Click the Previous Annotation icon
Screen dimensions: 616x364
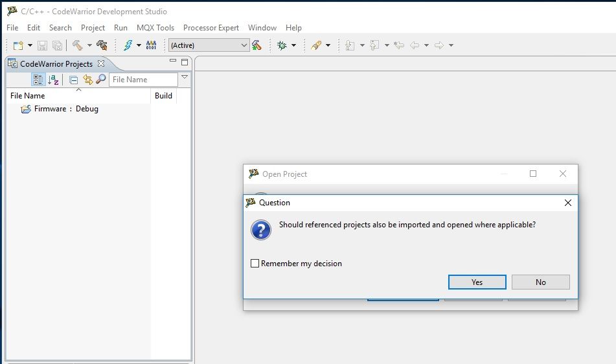pyautogui.click(x=374, y=45)
